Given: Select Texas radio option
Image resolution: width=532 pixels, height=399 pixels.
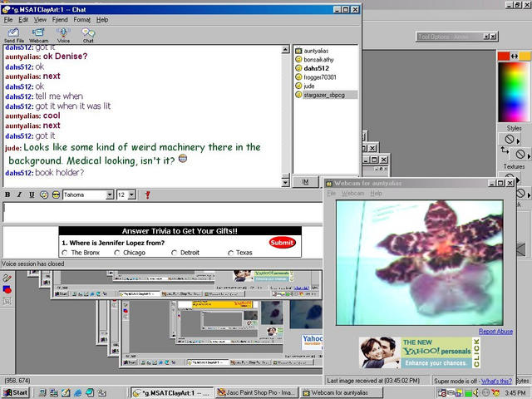Looking at the screenshot, I should tap(231, 253).
